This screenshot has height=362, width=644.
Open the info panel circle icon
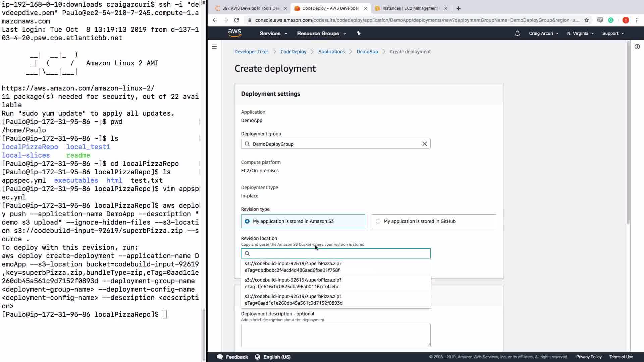pos(637,47)
